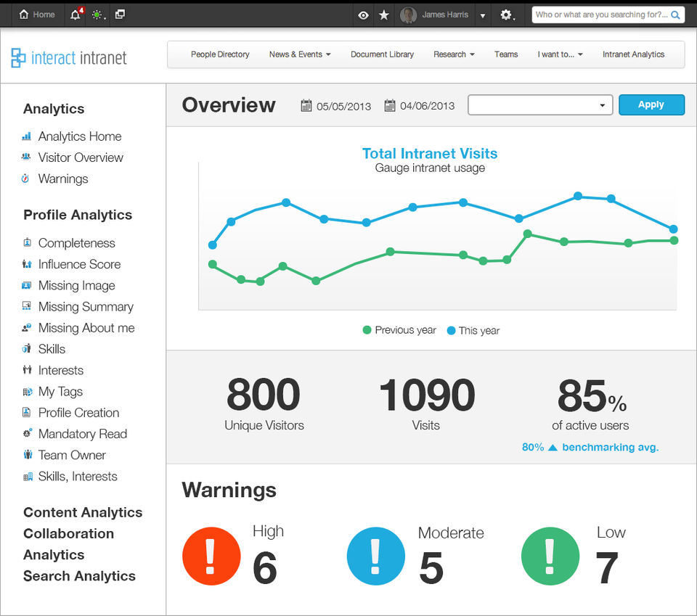Open the Teams menu item
The width and height of the screenshot is (697, 616).
(x=506, y=54)
